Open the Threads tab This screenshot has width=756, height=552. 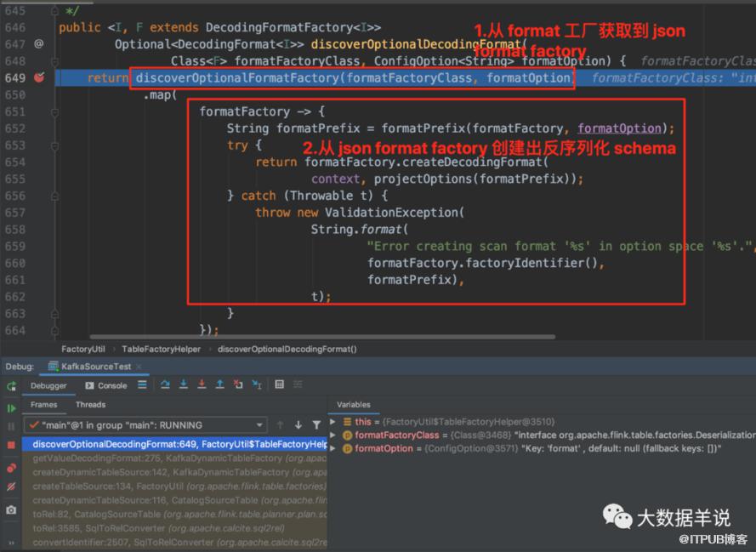(91, 405)
